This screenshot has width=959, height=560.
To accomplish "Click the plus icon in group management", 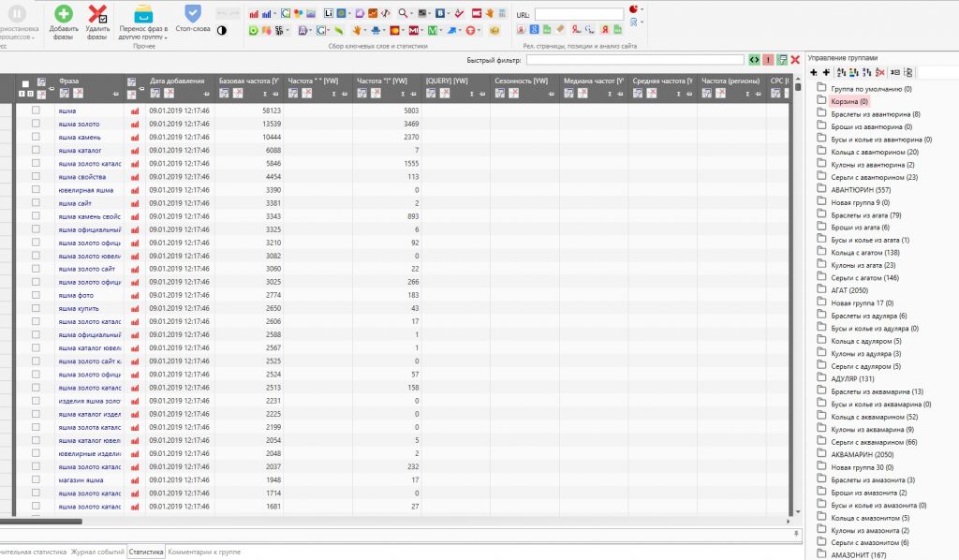I will pyautogui.click(x=814, y=72).
